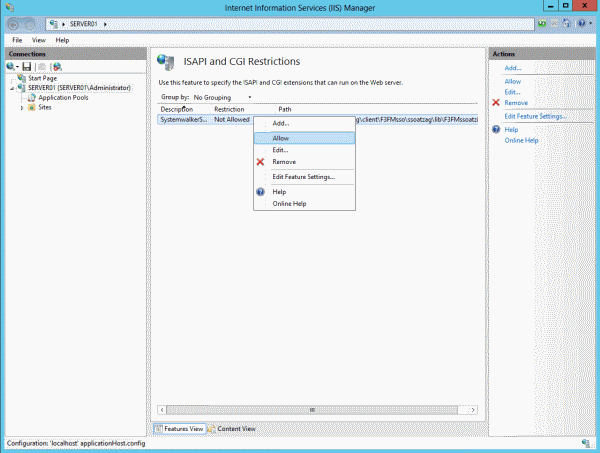This screenshot has width=600, height=453.
Task: Click SERVER01 in the address bar
Action: 83,24
